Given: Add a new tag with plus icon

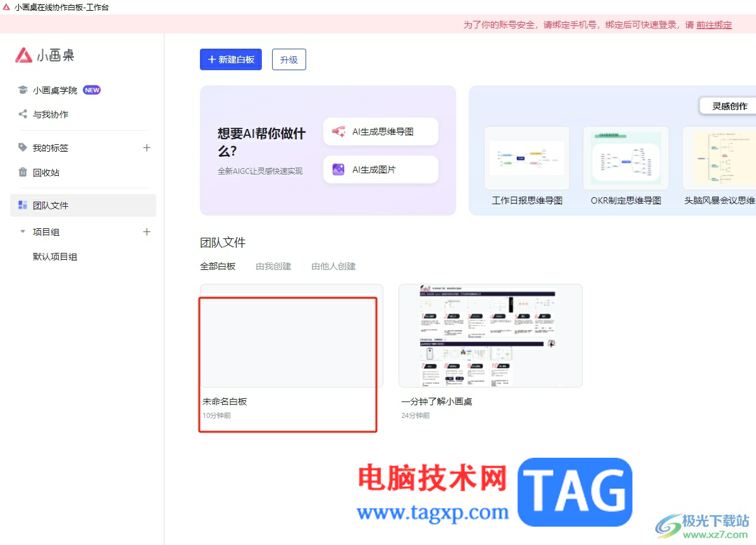Looking at the screenshot, I should (147, 148).
